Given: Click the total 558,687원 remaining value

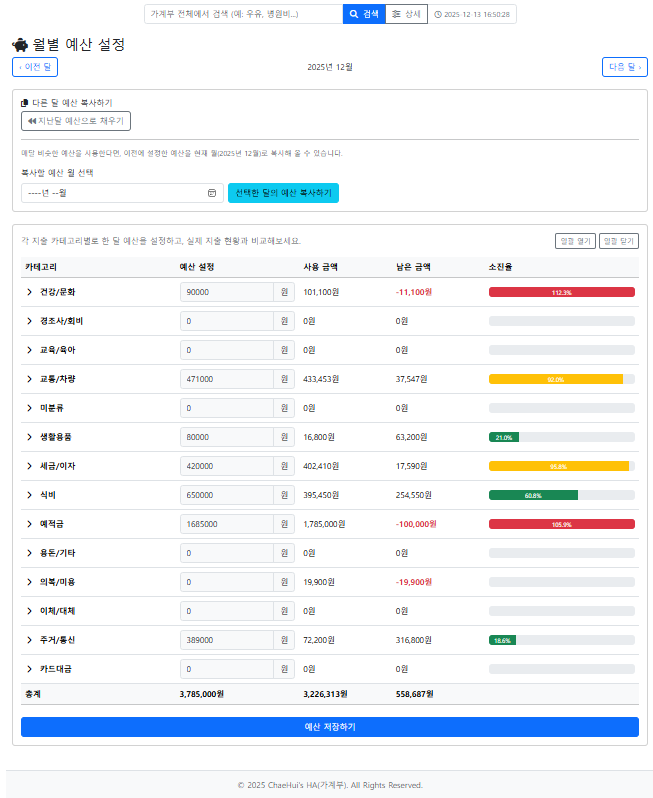Looking at the screenshot, I should [415, 694].
